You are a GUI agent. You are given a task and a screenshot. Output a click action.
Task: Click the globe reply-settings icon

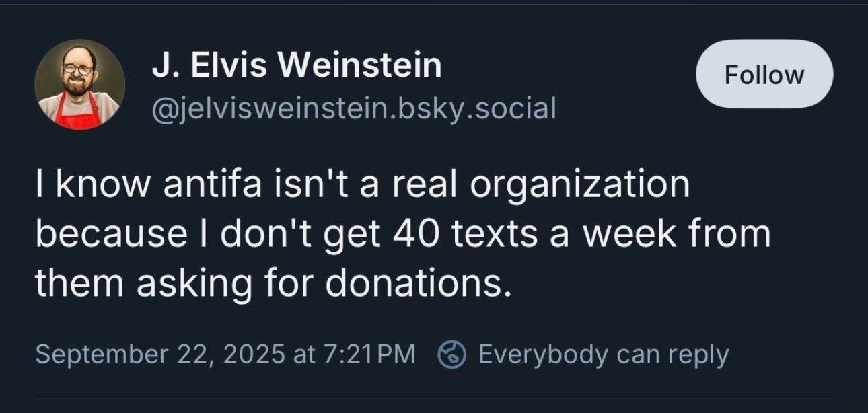tap(452, 354)
